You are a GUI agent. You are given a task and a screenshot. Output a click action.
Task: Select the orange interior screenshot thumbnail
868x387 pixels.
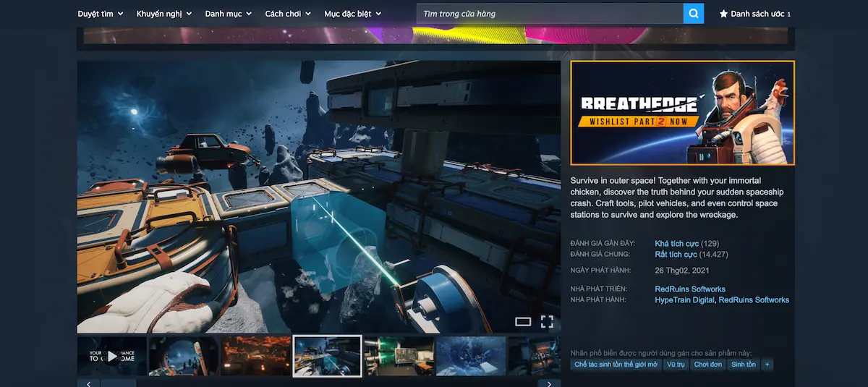[x=255, y=356]
